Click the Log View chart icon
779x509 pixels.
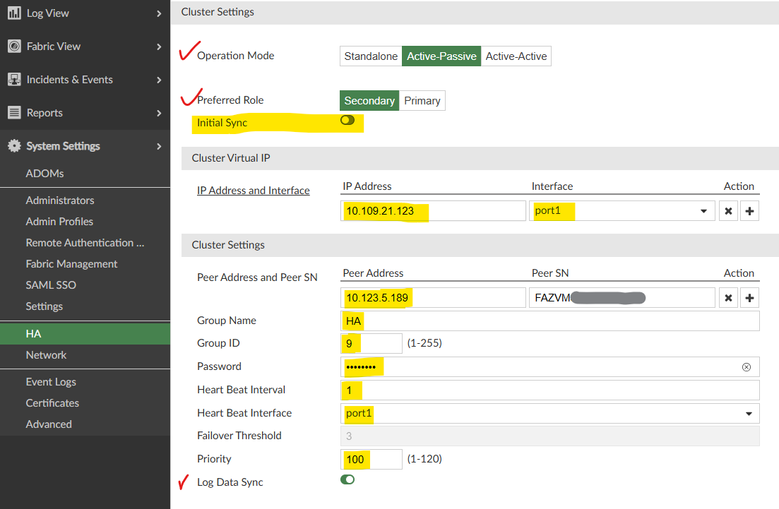click(x=14, y=13)
